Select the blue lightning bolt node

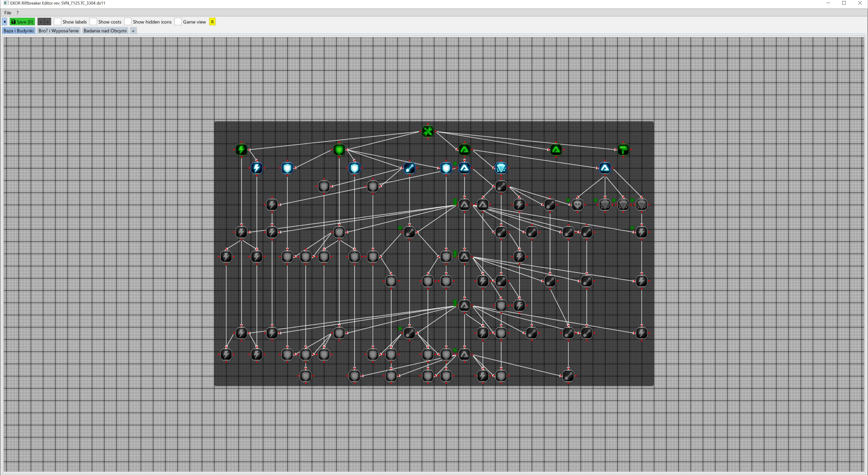[257, 168]
